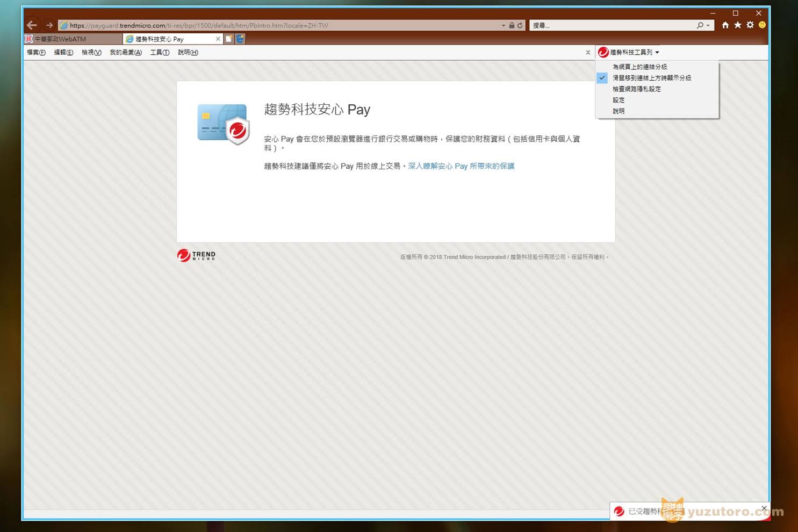Click the Trend Micro icon in the notification popup
This screenshot has width=798, height=532.
[x=619, y=511]
